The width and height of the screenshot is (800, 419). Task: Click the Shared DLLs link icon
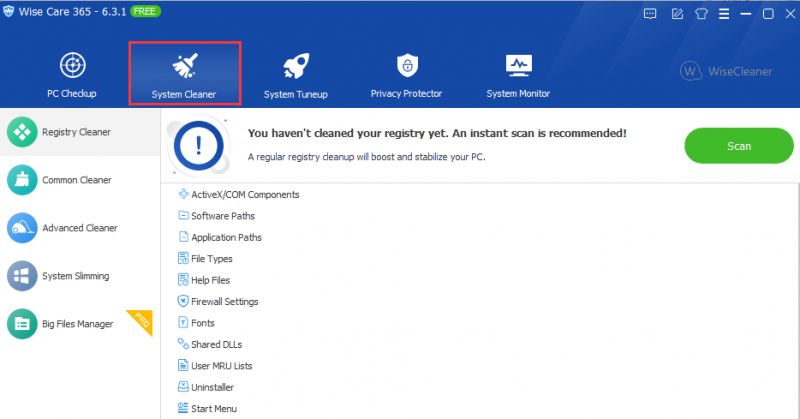coord(183,344)
